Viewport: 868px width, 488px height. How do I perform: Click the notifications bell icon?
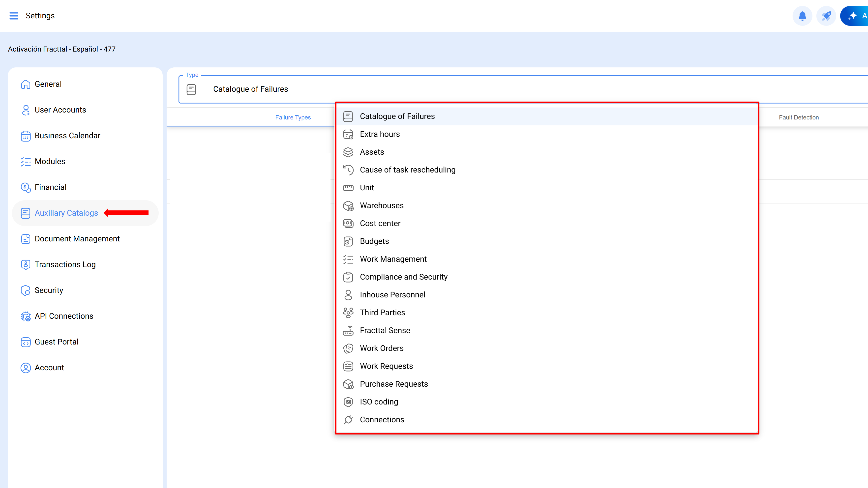coord(802,16)
